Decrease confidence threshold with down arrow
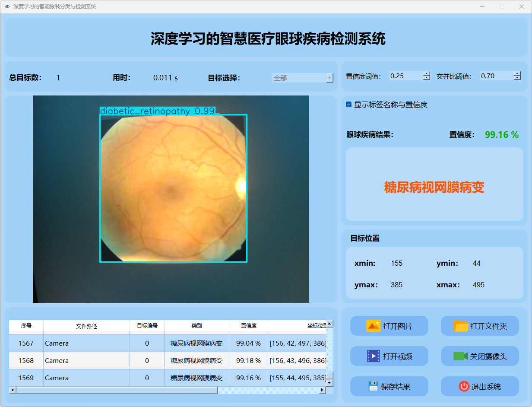Image resolution: width=532 pixels, height=407 pixels. point(427,78)
